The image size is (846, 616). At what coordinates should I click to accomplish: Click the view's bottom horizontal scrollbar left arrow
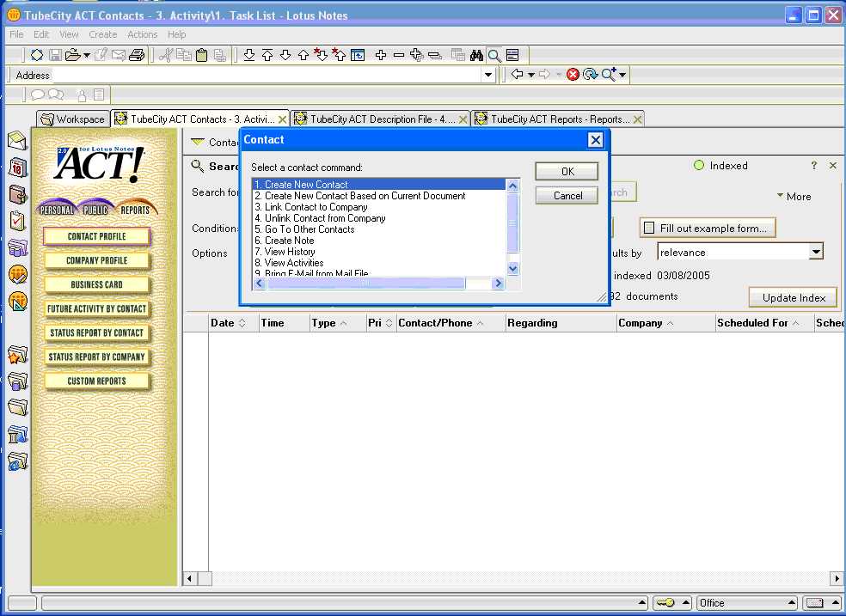[189, 579]
